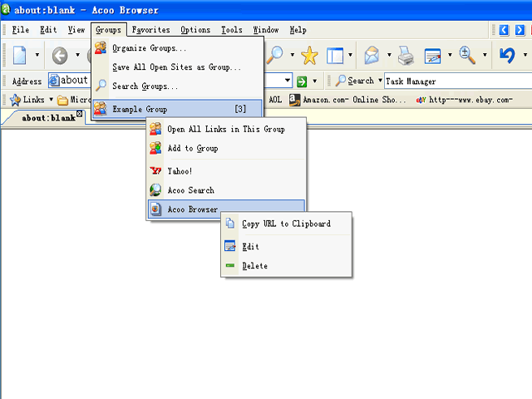Open the Help menu
This screenshot has width=532, height=399.
tap(298, 30)
